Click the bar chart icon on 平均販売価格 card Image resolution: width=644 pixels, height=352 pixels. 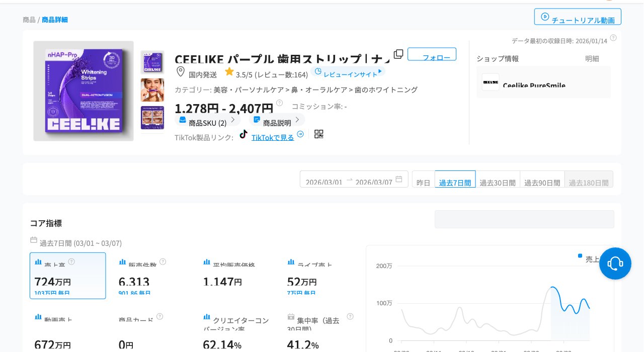207,261
